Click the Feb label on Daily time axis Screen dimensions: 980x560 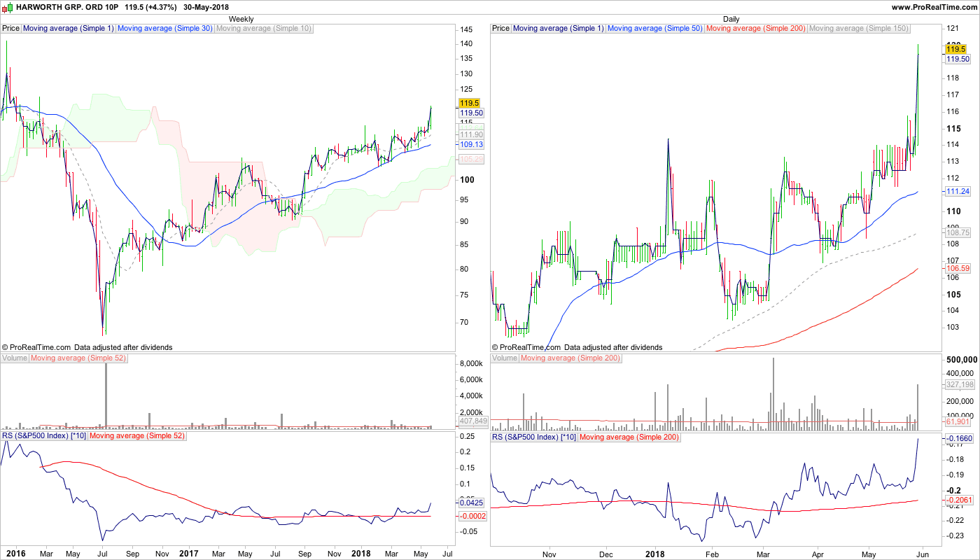click(713, 553)
